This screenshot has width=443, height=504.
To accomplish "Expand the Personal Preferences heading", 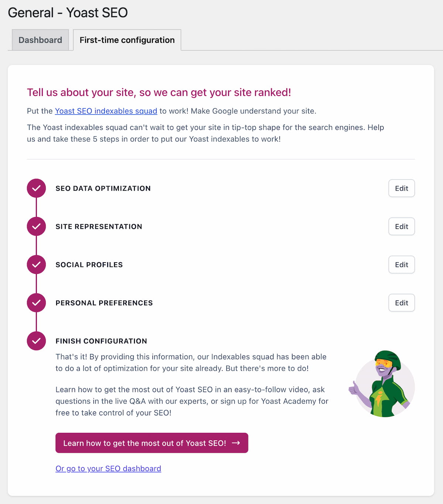I will [x=104, y=303].
